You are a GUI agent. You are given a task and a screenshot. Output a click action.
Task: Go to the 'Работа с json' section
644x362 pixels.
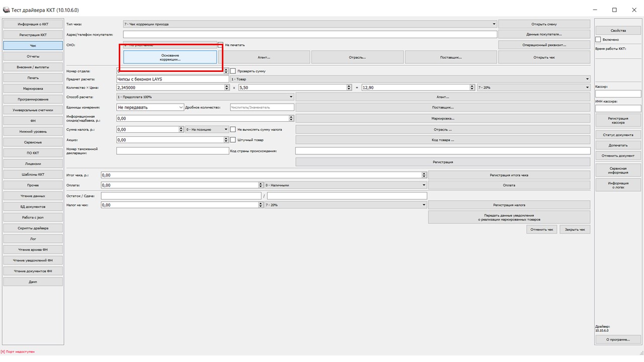tap(33, 217)
